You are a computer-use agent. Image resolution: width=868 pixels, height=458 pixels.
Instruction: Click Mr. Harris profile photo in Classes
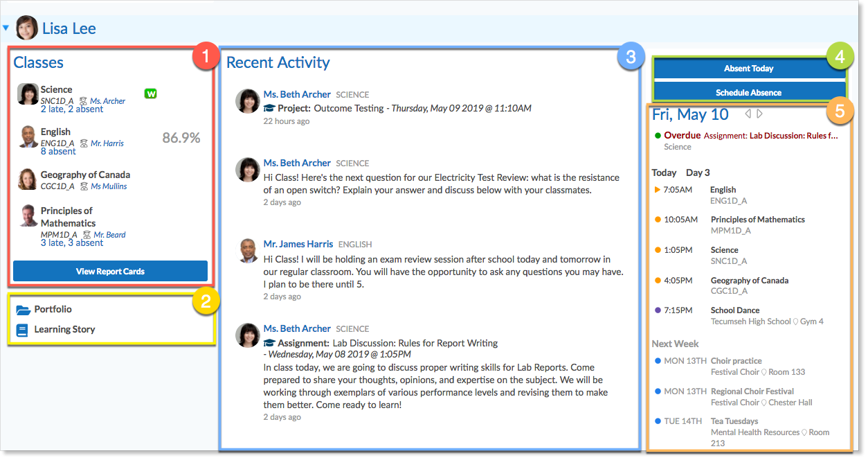28,136
